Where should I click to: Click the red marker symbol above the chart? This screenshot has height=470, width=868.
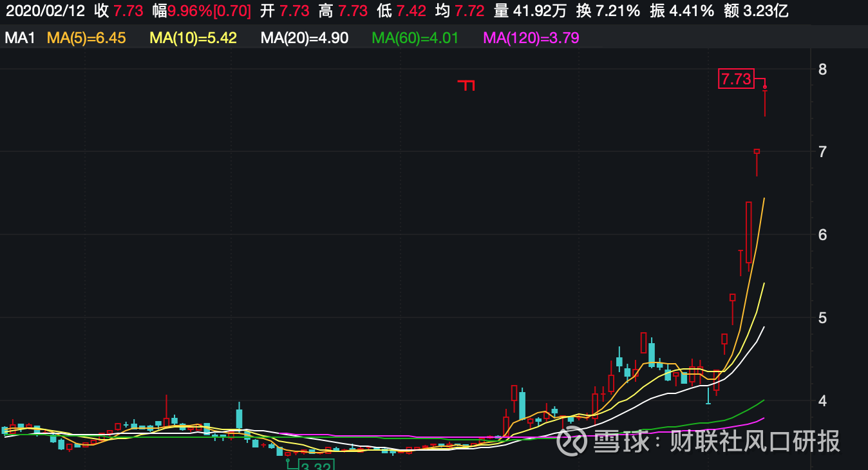point(467,85)
